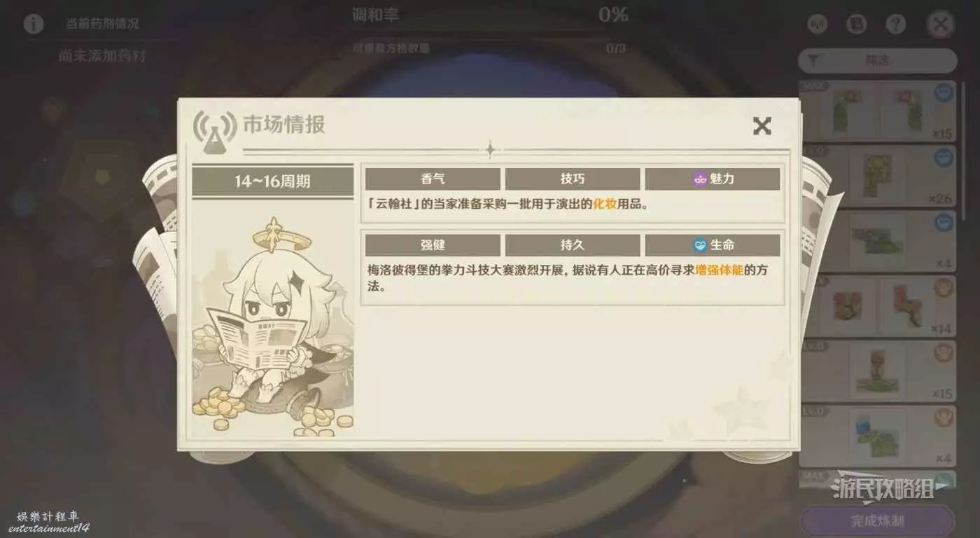Close the alchemy screen with the round X
The height and width of the screenshot is (538, 980).
941,24
